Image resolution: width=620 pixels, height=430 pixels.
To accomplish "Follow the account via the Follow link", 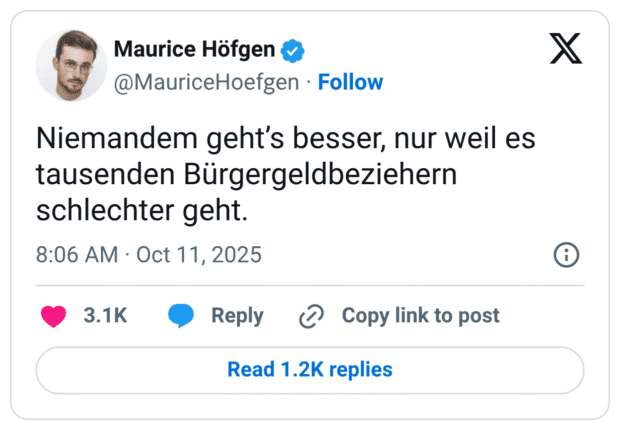I will point(350,82).
